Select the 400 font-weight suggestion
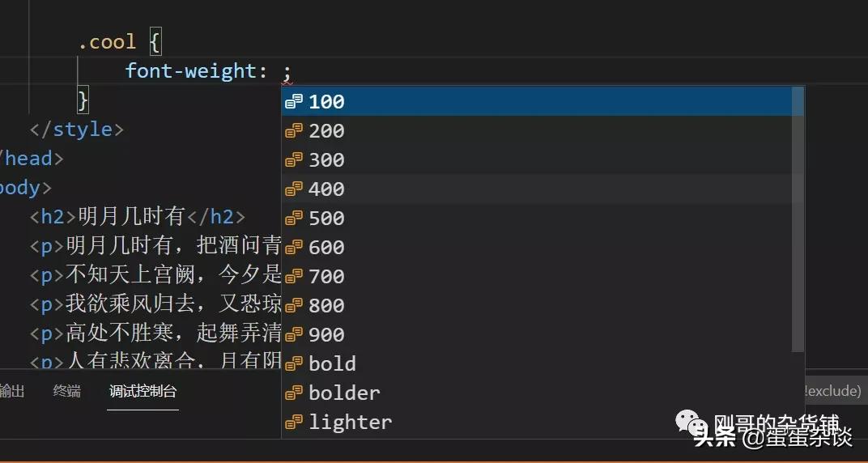This screenshot has height=463, width=868. (326, 189)
